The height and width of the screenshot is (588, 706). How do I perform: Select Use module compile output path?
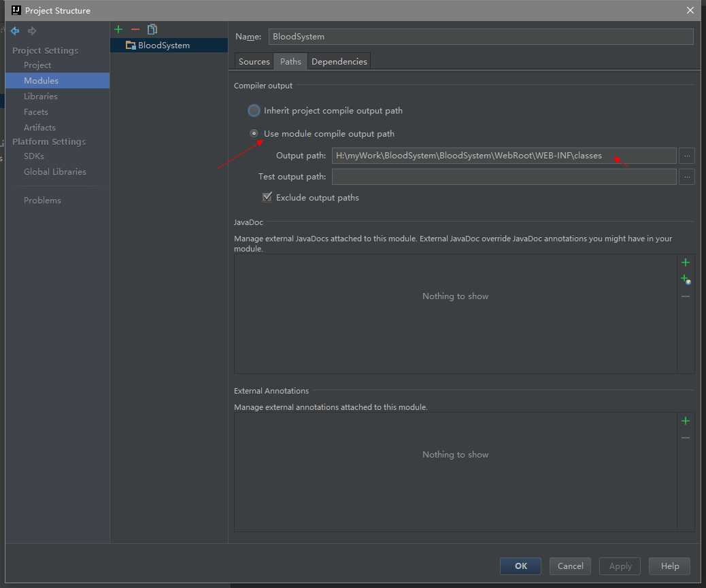254,134
